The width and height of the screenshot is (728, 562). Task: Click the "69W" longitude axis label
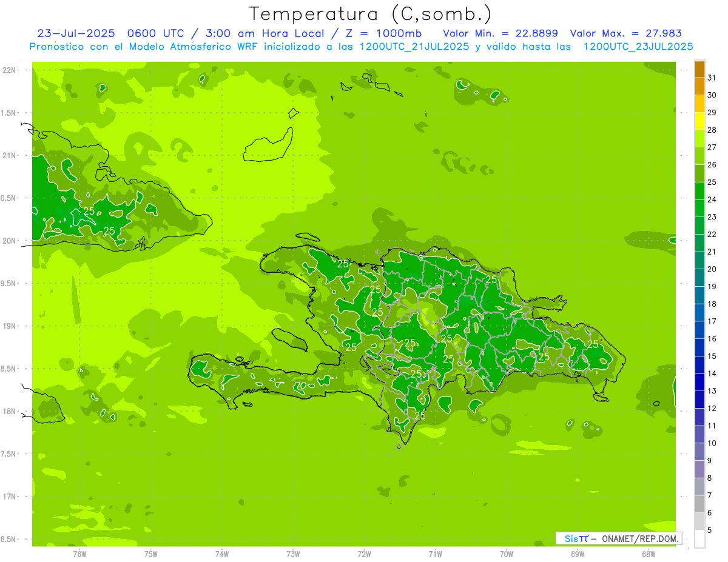[578, 554]
